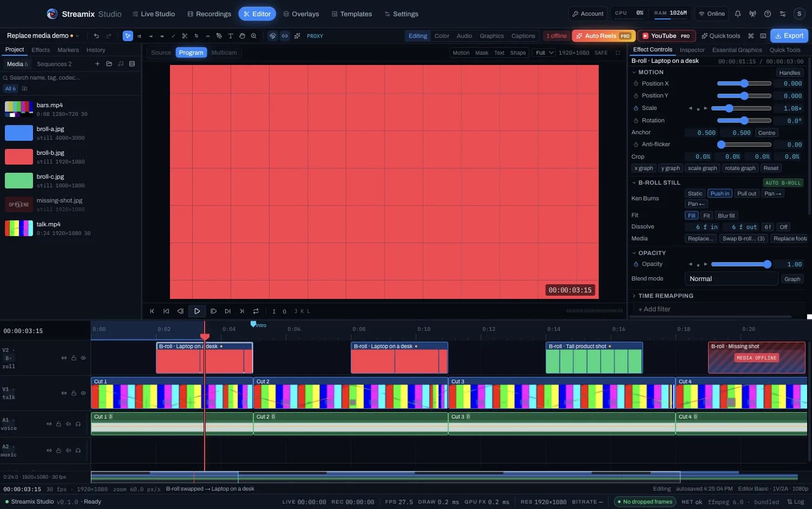Toggle Position X keyframe stopwatch
The image size is (812, 509).
[x=636, y=83]
